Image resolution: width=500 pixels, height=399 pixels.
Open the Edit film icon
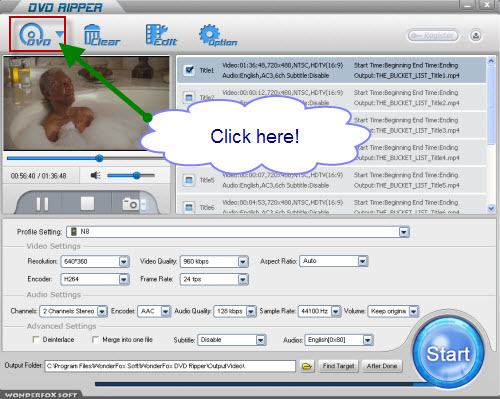click(x=161, y=35)
